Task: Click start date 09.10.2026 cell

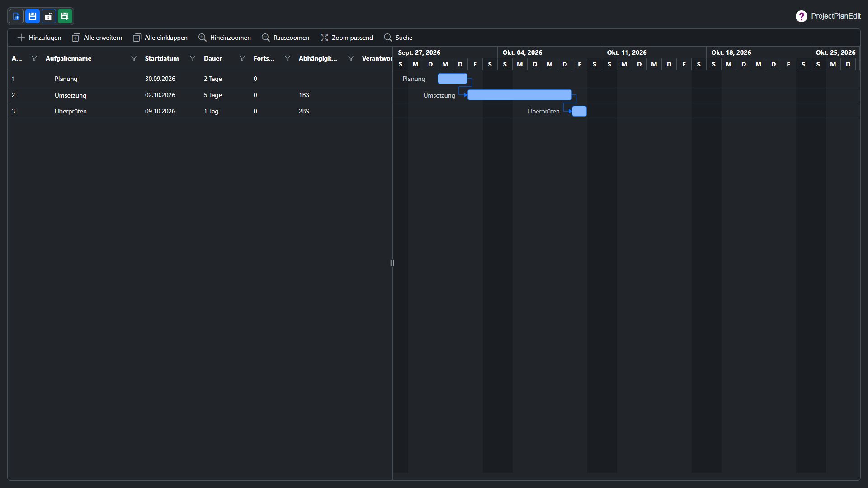Action: coord(160,111)
